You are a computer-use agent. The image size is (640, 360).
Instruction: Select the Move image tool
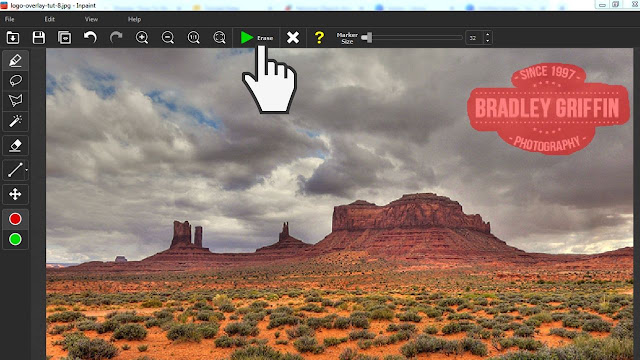pos(15,194)
